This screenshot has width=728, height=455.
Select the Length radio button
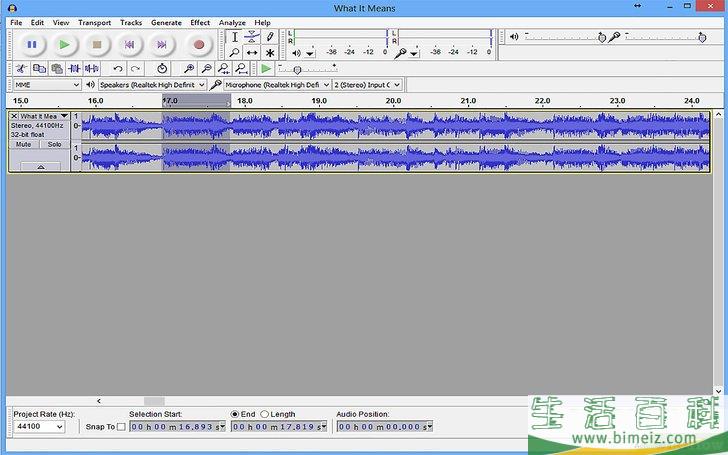[x=265, y=414]
